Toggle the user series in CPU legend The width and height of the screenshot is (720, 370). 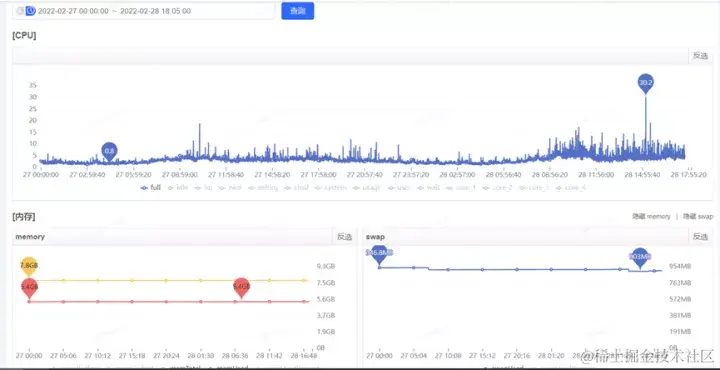[x=399, y=188]
